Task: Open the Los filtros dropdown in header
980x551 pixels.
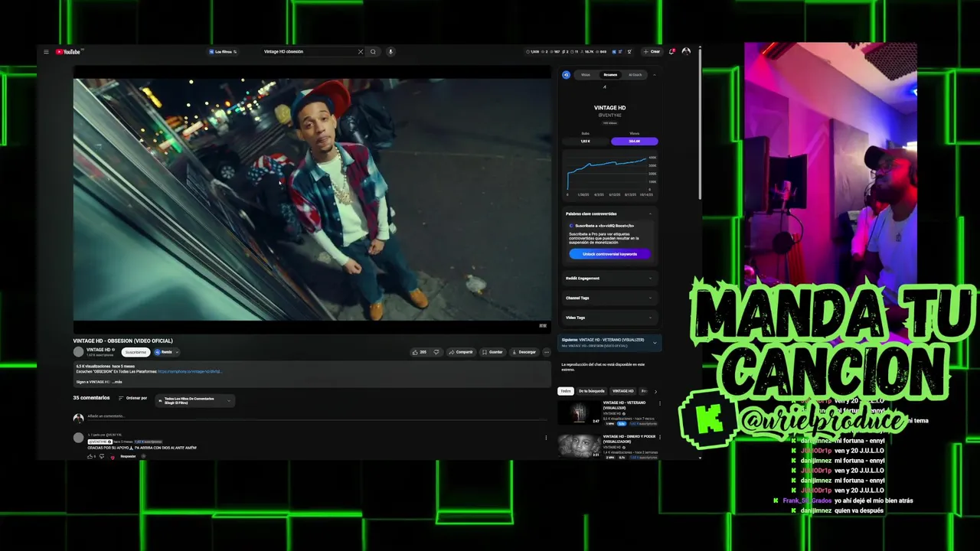Action: coord(223,52)
